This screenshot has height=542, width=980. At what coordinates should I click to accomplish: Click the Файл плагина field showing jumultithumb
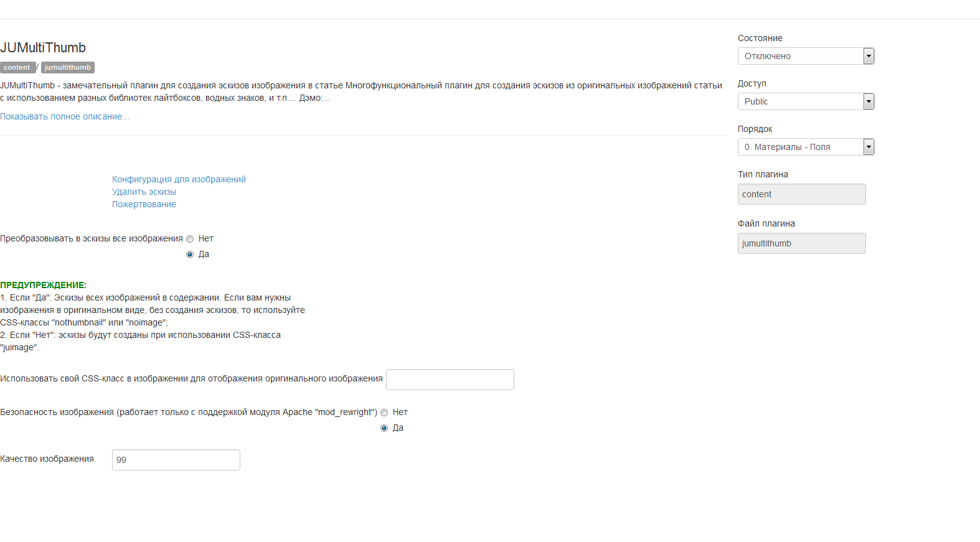801,243
